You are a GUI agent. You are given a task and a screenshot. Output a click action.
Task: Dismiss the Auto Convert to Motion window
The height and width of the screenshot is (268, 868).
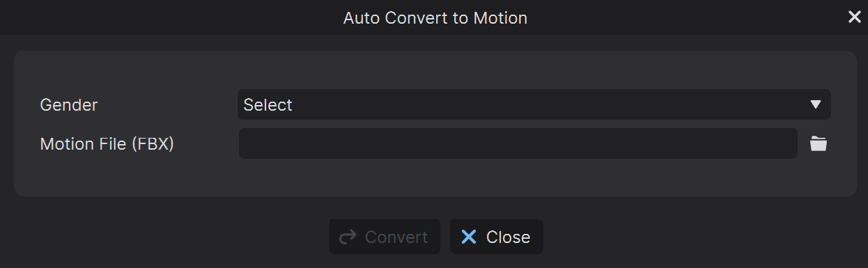(854, 17)
